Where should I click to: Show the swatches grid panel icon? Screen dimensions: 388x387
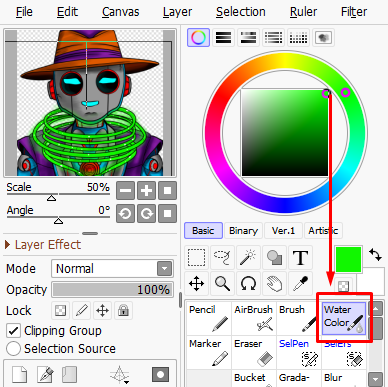pyautogui.click(x=298, y=37)
